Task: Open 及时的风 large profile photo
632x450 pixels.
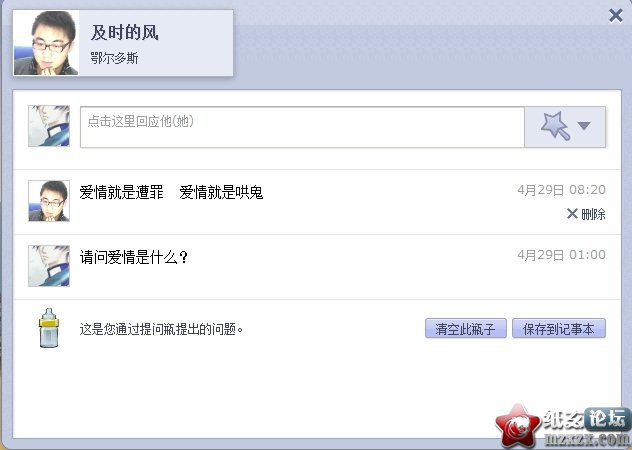Action: point(46,43)
